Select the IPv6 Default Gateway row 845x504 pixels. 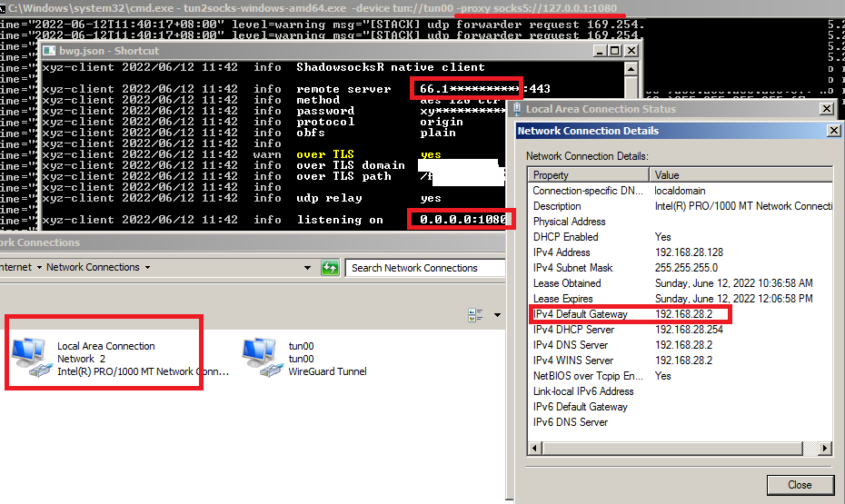(681, 407)
